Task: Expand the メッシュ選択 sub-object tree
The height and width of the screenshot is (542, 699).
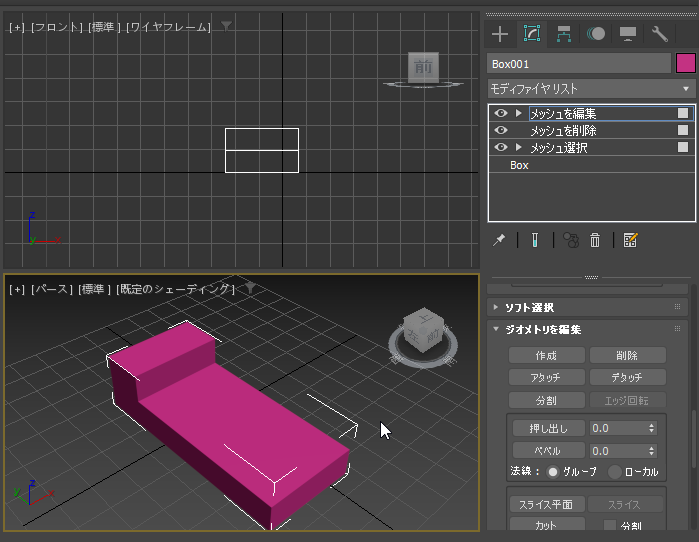Action: (518, 147)
